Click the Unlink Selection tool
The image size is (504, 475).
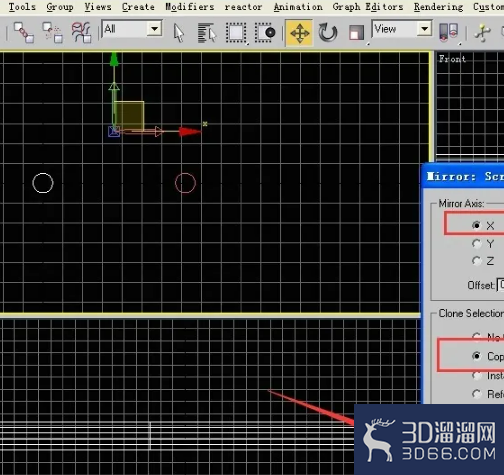tap(53, 32)
